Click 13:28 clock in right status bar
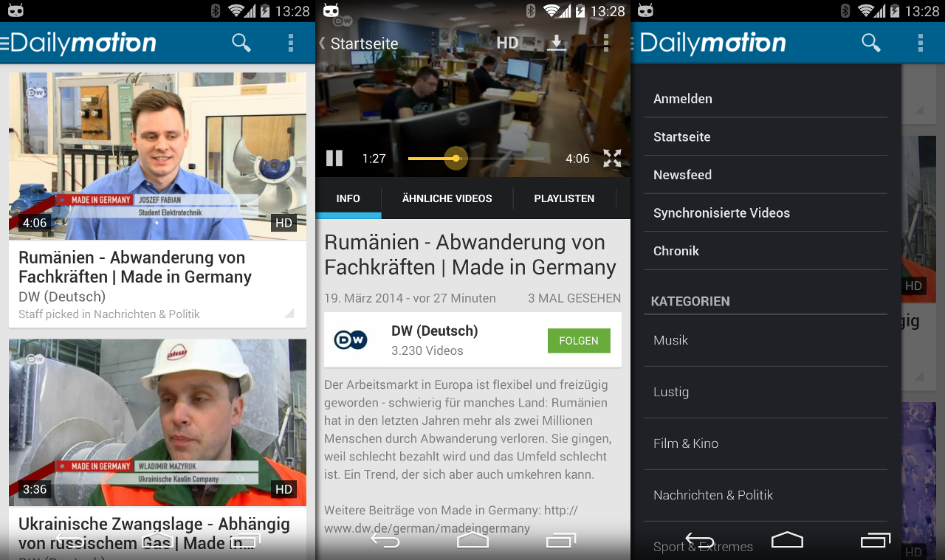The width and height of the screenshot is (945, 560). [921, 11]
